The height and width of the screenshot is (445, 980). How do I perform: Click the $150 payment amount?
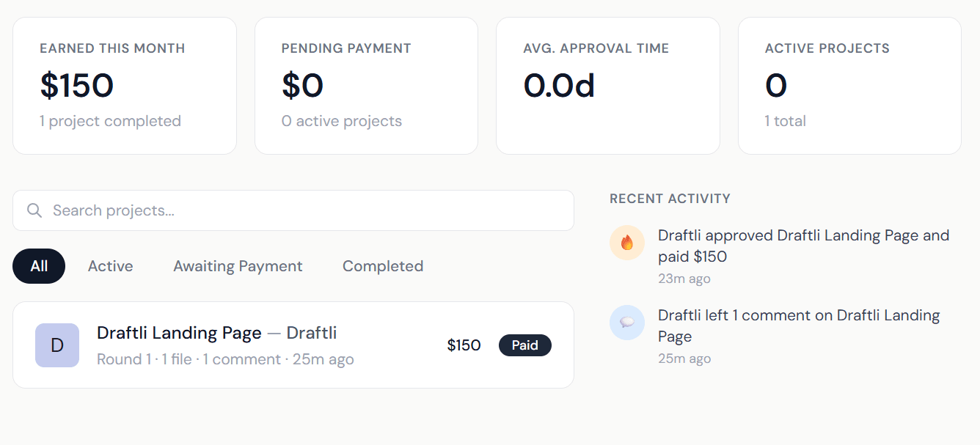coord(464,345)
